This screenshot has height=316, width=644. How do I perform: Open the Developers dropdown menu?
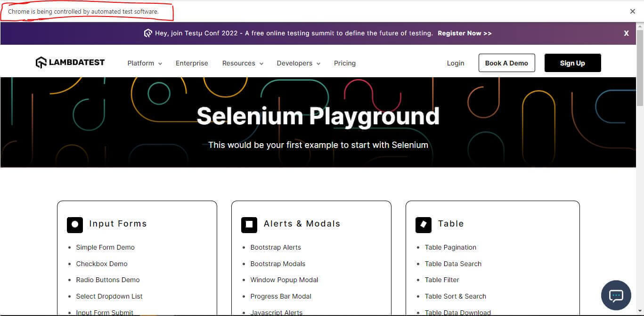[x=297, y=63]
